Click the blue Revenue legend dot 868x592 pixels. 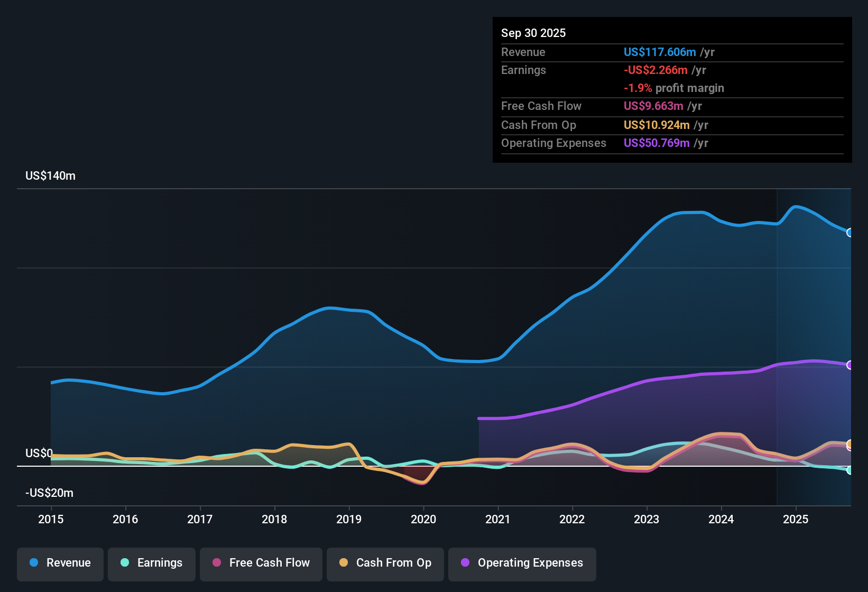pyautogui.click(x=34, y=563)
